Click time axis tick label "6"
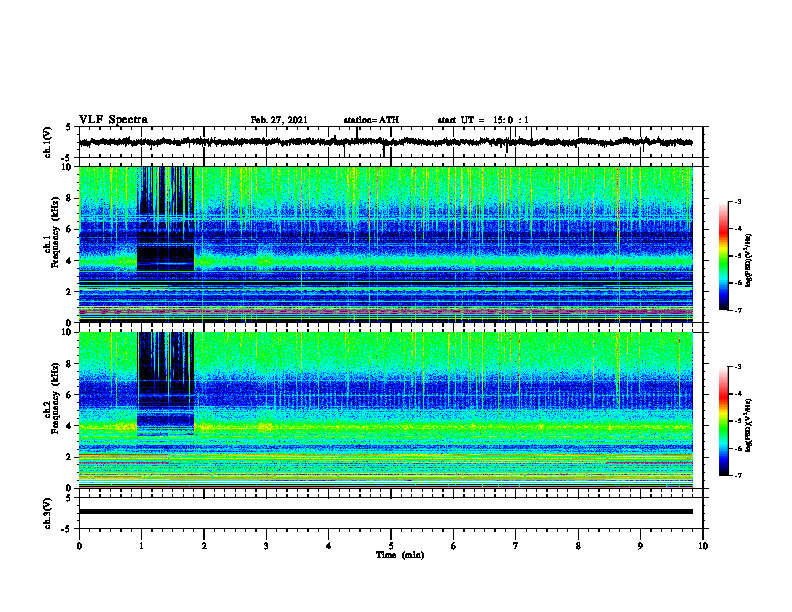Screen dimensions: 792x612 454,546
